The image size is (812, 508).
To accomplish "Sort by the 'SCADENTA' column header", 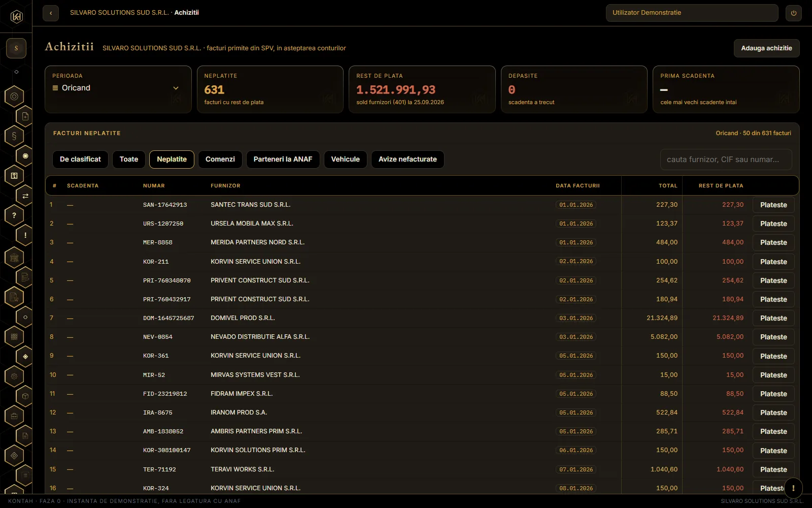I will tap(83, 186).
